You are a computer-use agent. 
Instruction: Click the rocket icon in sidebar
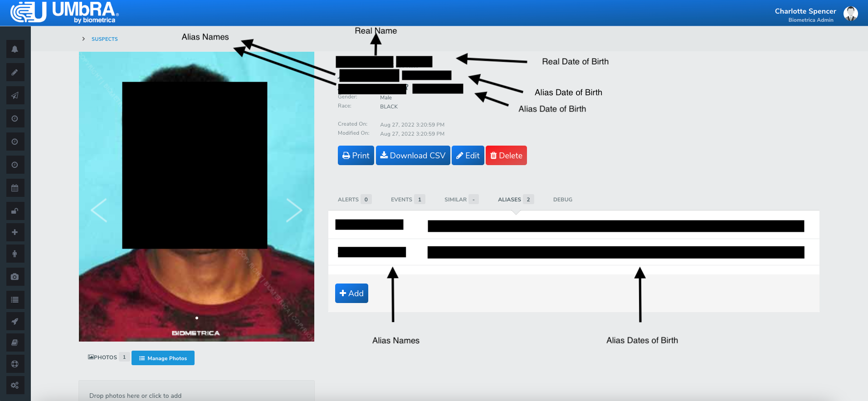pyautogui.click(x=15, y=321)
